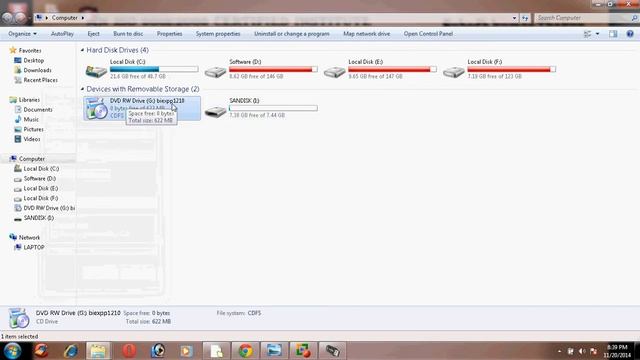Open the Windows Start orb
Screen dimensions: 640x360
click(12, 351)
